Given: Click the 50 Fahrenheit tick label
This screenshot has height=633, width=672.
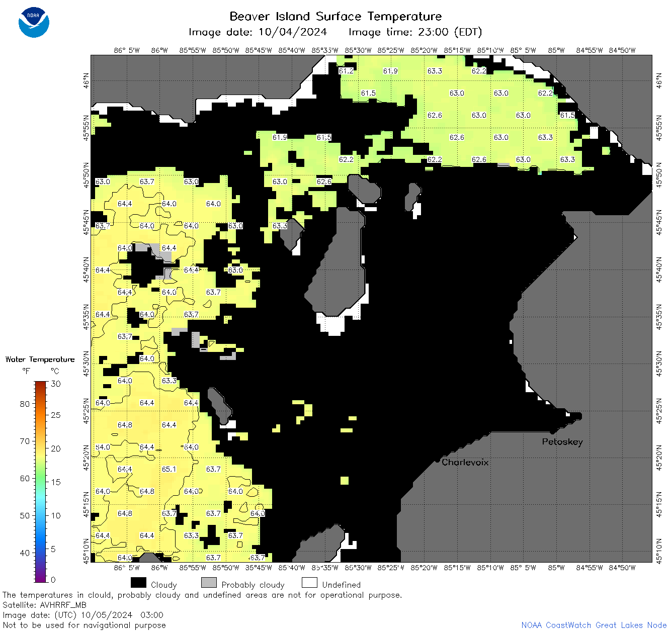Looking at the screenshot, I should 25,515.
